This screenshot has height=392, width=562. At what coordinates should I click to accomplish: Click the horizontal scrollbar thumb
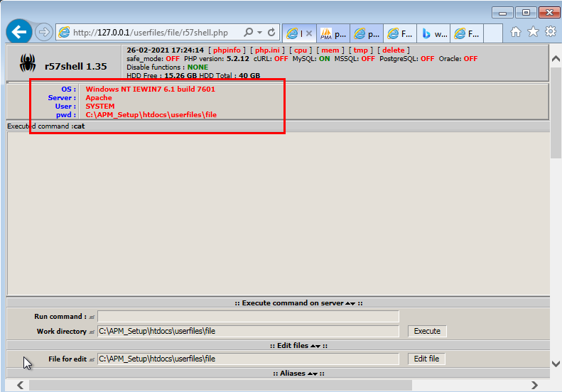point(220,385)
